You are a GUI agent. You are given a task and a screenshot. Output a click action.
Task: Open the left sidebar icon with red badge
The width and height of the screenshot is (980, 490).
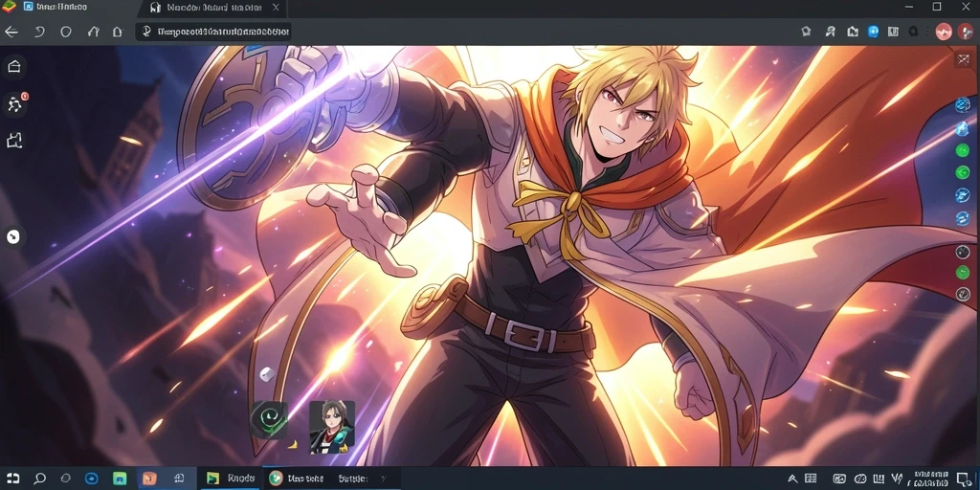pyautogui.click(x=15, y=103)
